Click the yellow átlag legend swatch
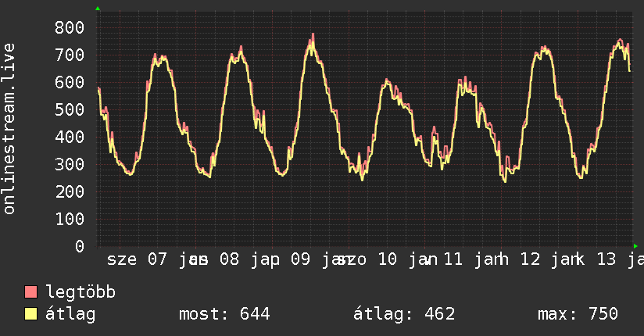Screen dimensions: 644x336 (x=30, y=314)
